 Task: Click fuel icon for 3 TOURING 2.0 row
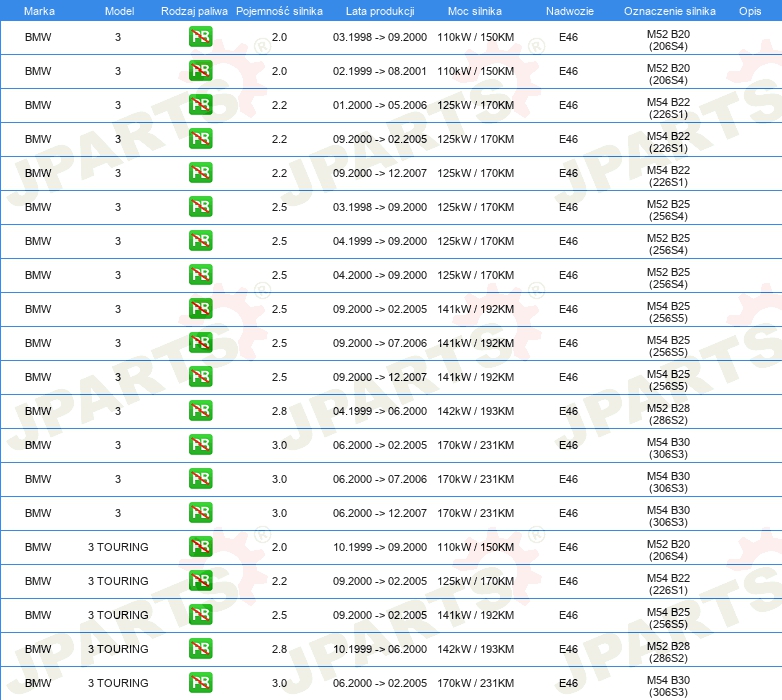pyautogui.click(x=200, y=547)
